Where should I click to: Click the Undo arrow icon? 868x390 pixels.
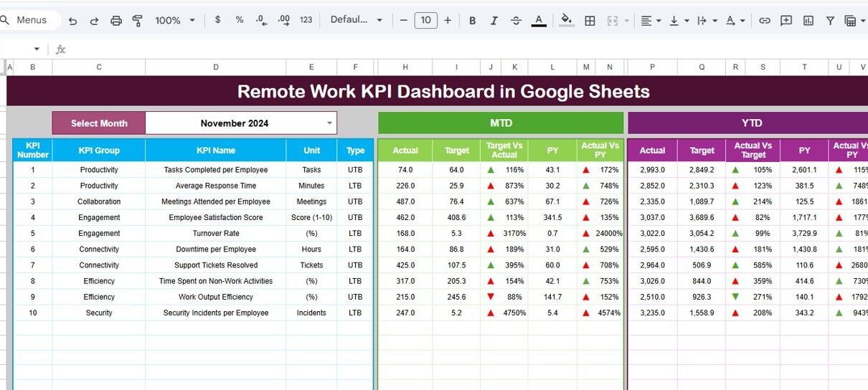pyautogui.click(x=72, y=21)
